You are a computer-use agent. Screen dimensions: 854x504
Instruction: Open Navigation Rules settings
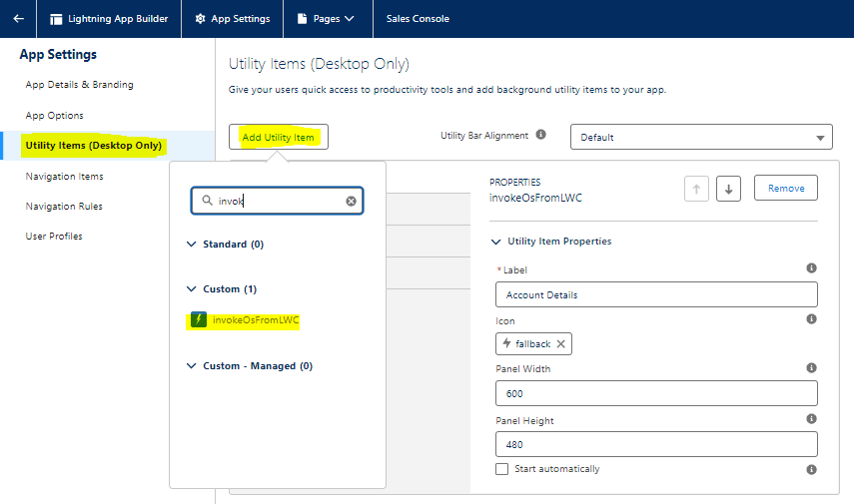64,207
